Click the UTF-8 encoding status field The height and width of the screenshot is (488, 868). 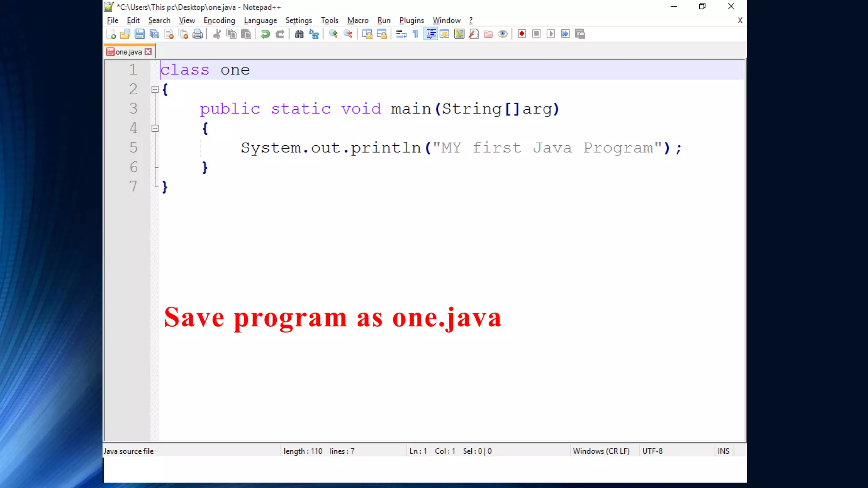[x=652, y=451]
